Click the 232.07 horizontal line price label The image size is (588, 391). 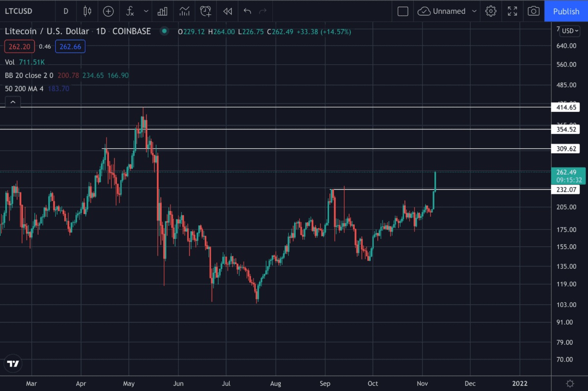(x=566, y=189)
